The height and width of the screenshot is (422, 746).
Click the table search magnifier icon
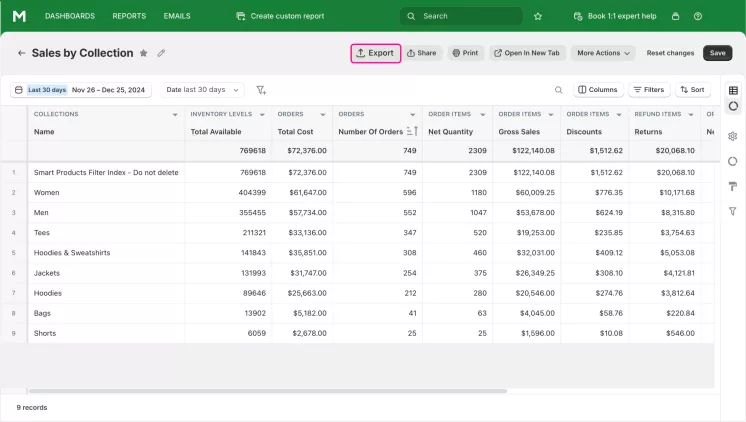[559, 90]
